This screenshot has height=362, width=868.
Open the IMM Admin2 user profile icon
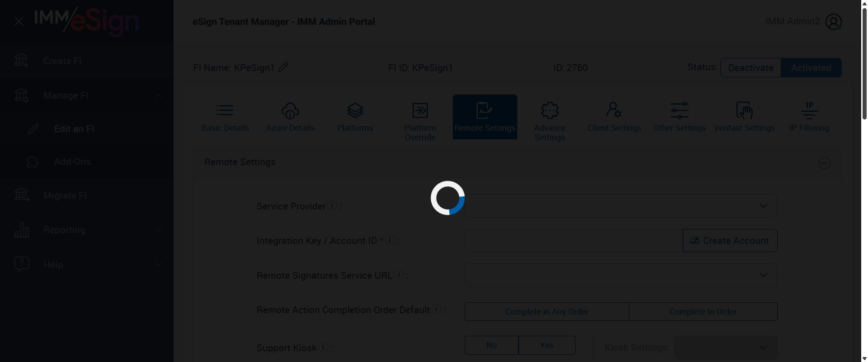point(833,21)
